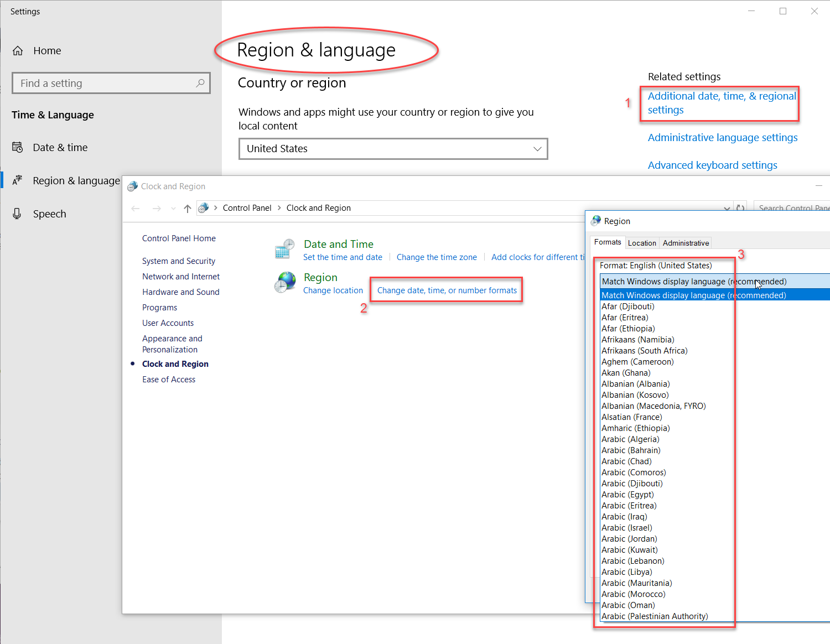Viewport: 830px width, 644px height.
Task: Click Change date, time, or number formats
Action: [447, 290]
